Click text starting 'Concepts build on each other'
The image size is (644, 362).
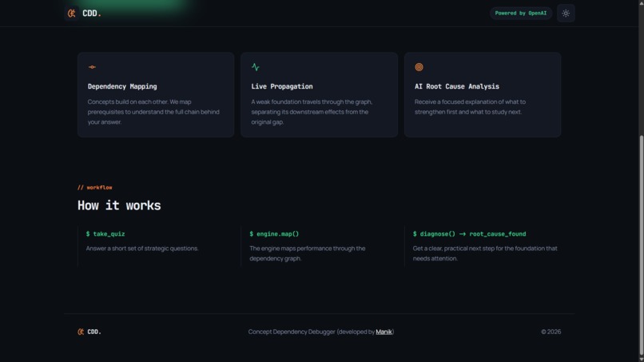(x=153, y=112)
